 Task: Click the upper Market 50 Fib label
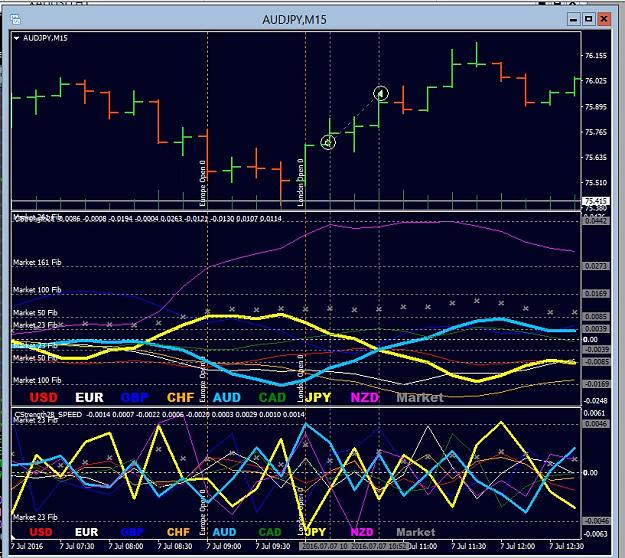[x=35, y=312]
